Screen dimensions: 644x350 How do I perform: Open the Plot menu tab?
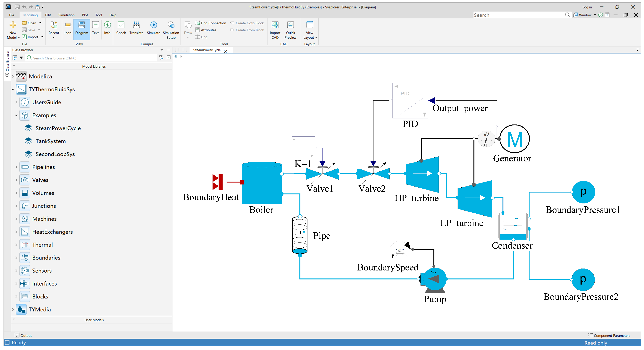coord(85,15)
